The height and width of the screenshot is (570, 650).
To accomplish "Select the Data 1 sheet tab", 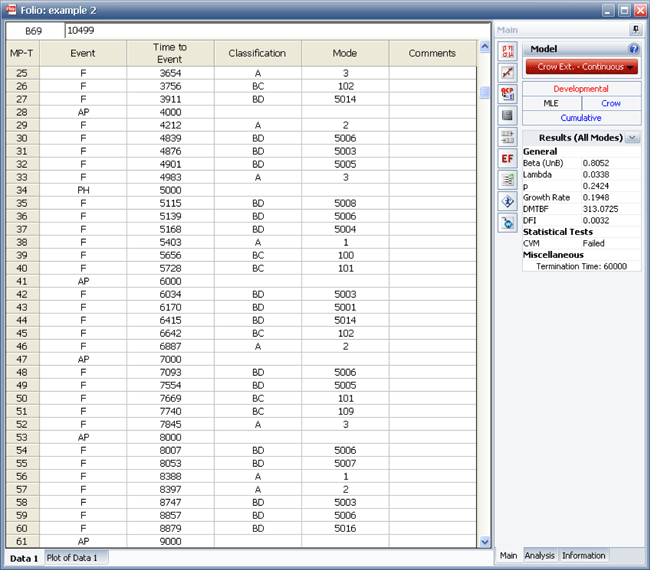I will coord(24,558).
